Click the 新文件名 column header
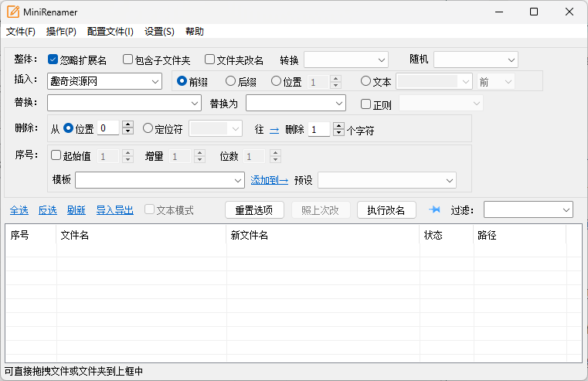 pyautogui.click(x=249, y=235)
